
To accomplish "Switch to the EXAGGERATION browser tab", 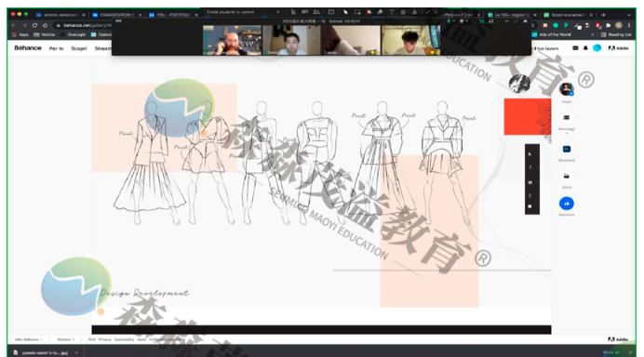I will 117,15.
